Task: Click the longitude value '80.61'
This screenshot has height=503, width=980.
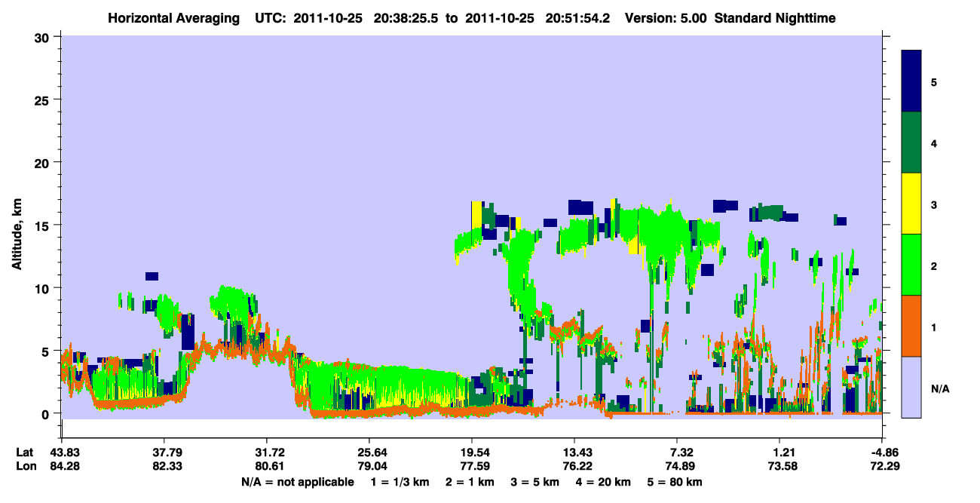Action: (268, 466)
